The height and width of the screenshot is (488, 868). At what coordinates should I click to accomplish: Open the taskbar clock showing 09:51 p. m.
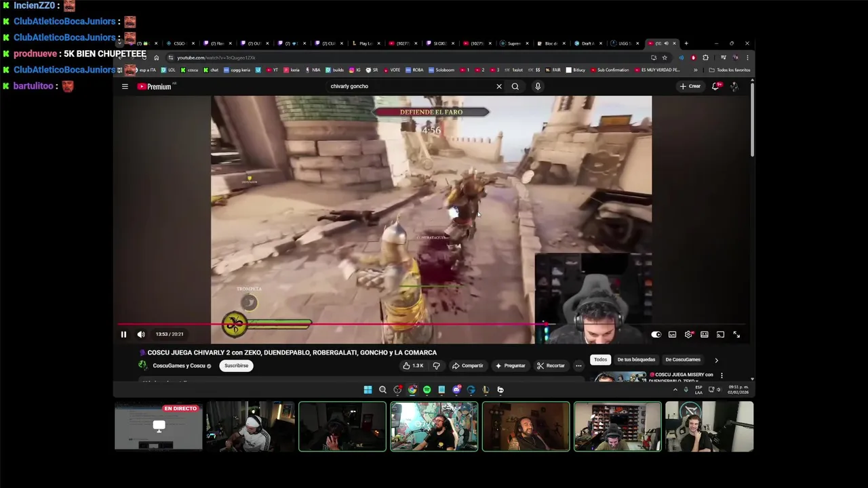coord(738,390)
